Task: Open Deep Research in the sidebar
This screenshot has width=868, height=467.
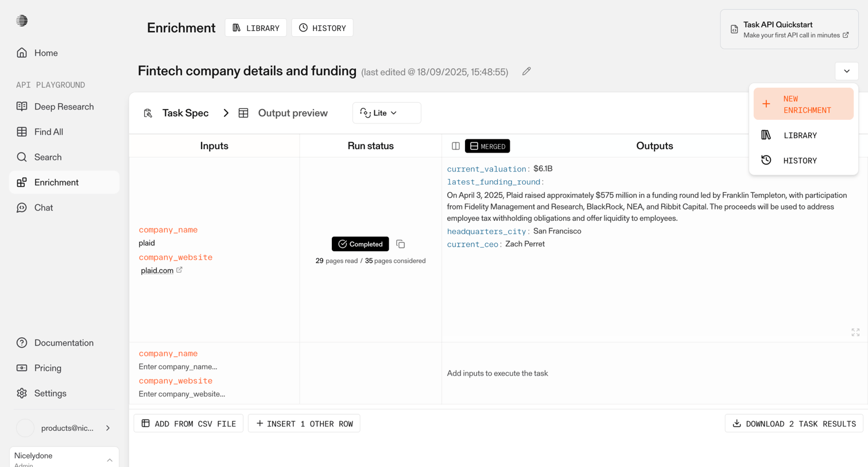Action: click(x=64, y=107)
